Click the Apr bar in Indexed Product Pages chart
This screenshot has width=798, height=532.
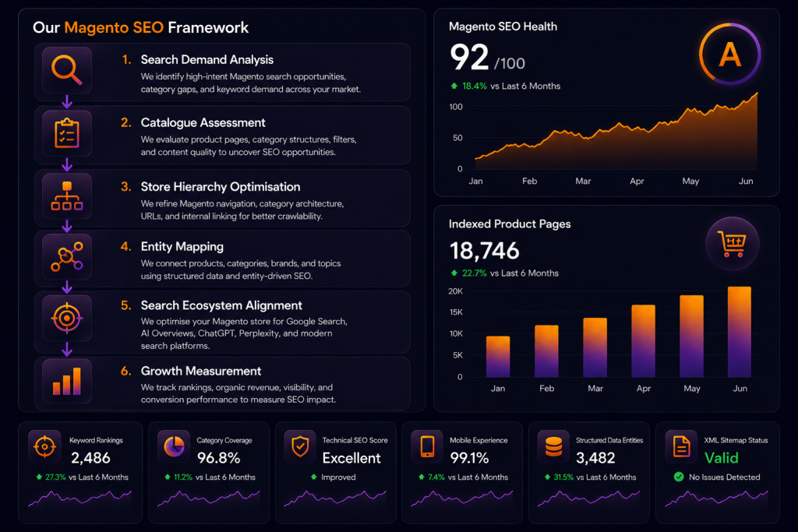643,340
